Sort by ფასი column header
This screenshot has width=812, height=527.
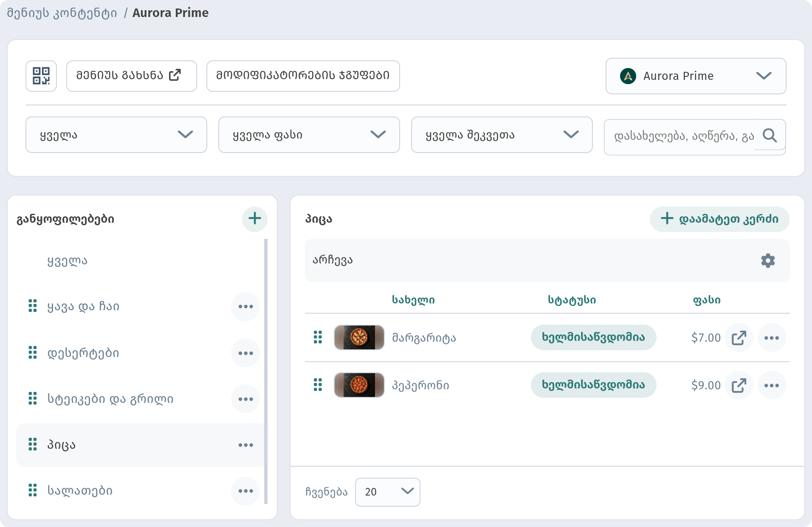point(707,300)
